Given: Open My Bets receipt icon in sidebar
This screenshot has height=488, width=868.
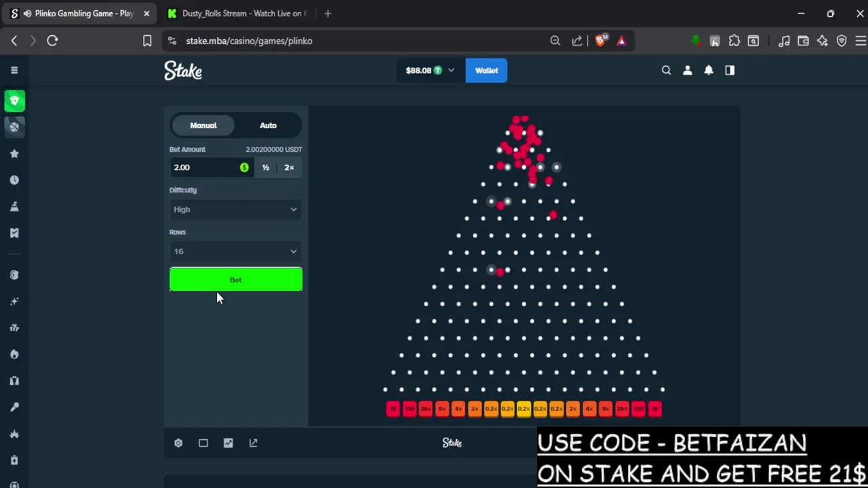Looking at the screenshot, I should (x=14, y=233).
